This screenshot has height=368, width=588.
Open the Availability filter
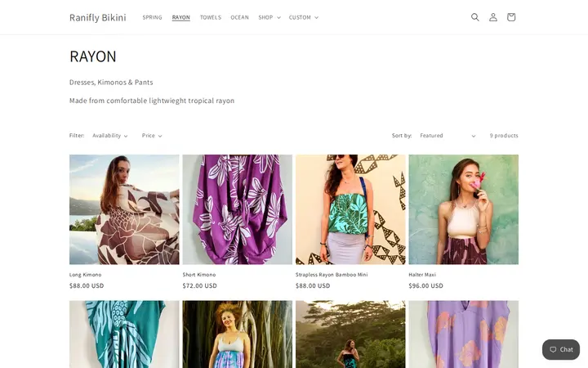[x=110, y=136]
